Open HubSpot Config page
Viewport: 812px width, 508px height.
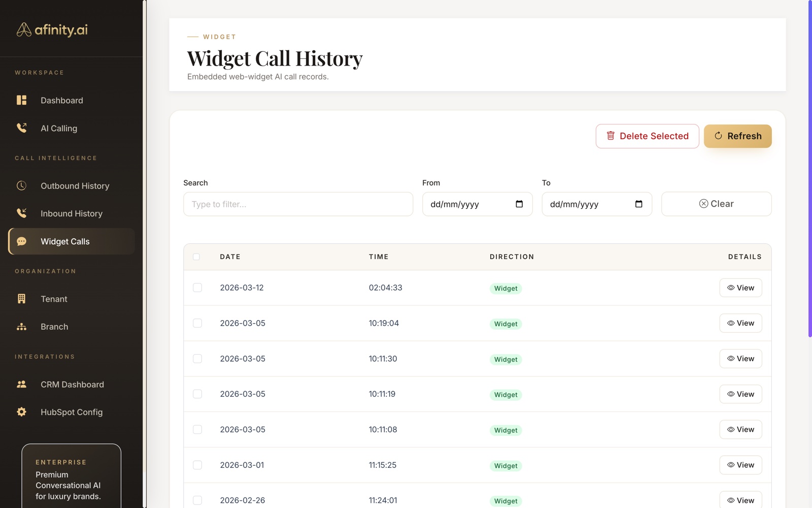click(72, 412)
